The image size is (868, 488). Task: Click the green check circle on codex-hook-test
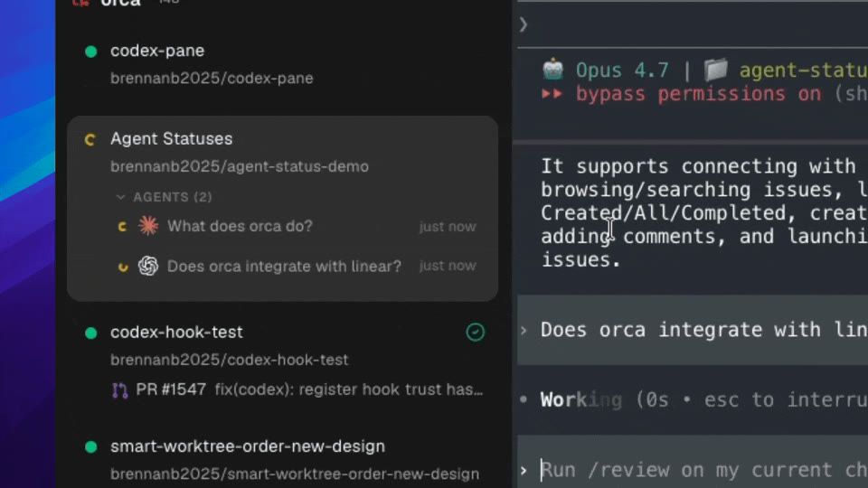475,332
